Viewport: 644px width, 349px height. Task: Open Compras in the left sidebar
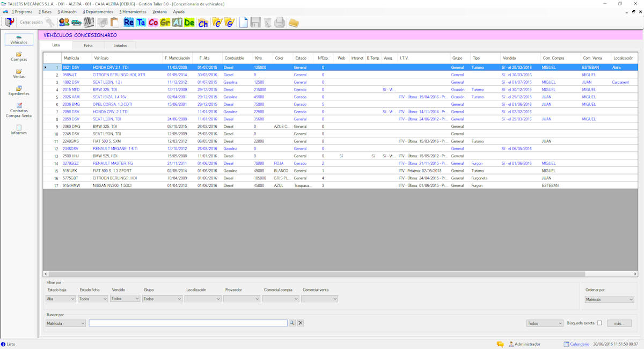[19, 56]
